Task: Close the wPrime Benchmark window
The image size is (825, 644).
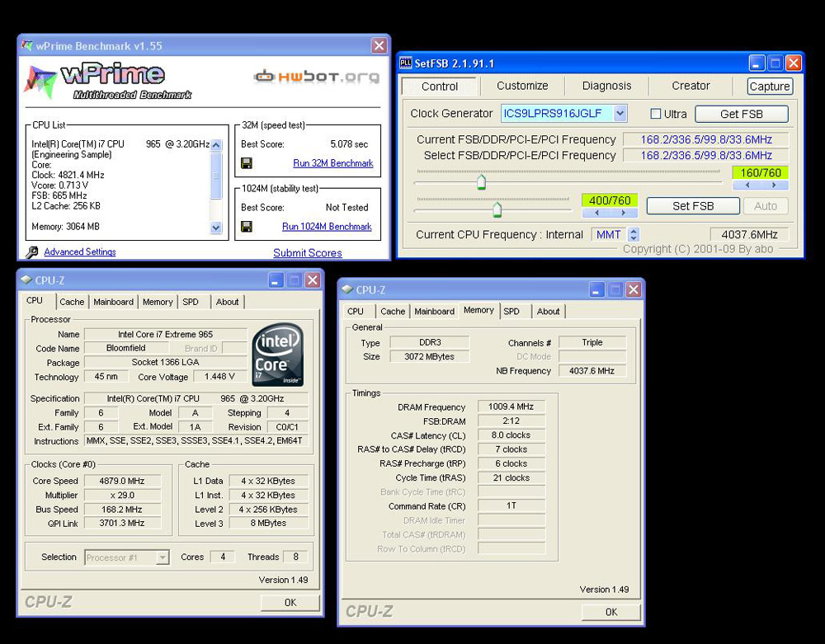Action: click(379, 45)
